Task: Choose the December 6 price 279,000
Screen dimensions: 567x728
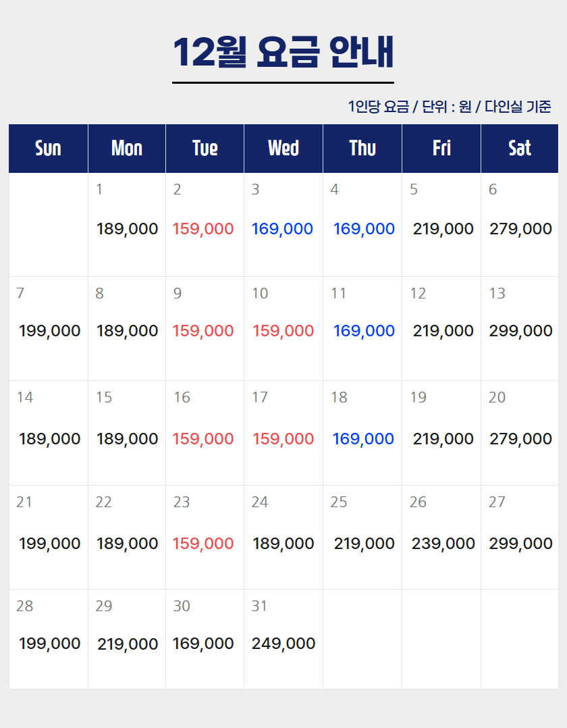Action: click(x=520, y=229)
